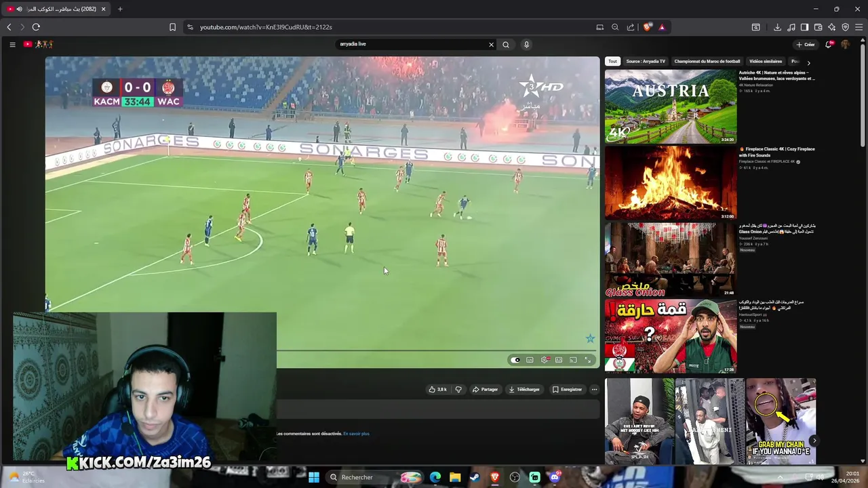The width and height of the screenshot is (868, 488).
Task: Click the Télécharger download button
Action: pos(524,390)
